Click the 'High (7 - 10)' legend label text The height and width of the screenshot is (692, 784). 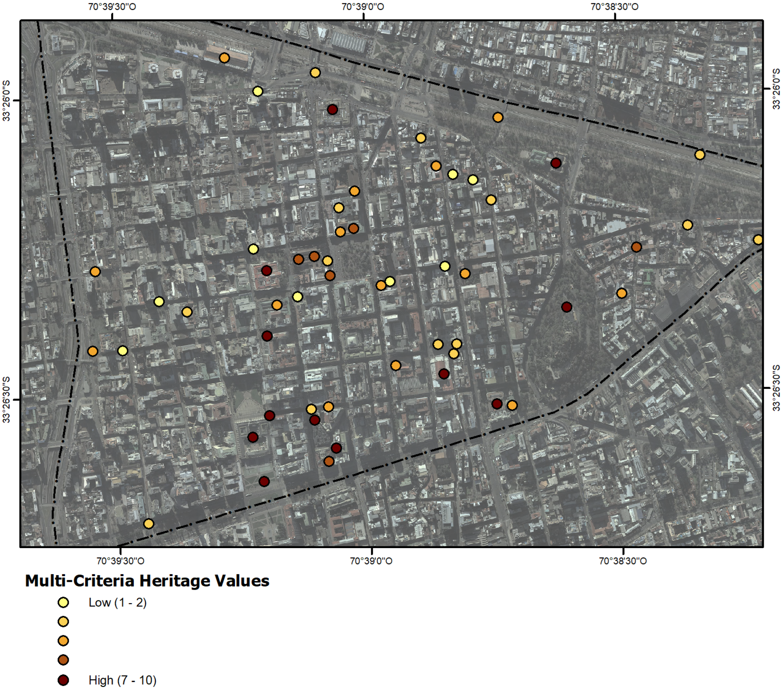click(122, 680)
